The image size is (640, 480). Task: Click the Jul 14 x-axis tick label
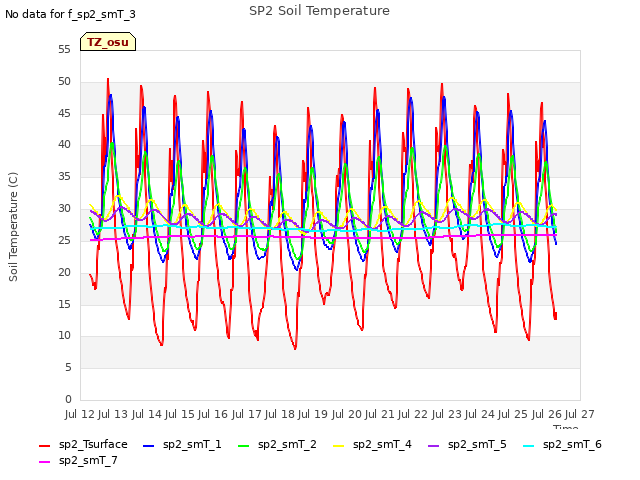tap(146, 414)
